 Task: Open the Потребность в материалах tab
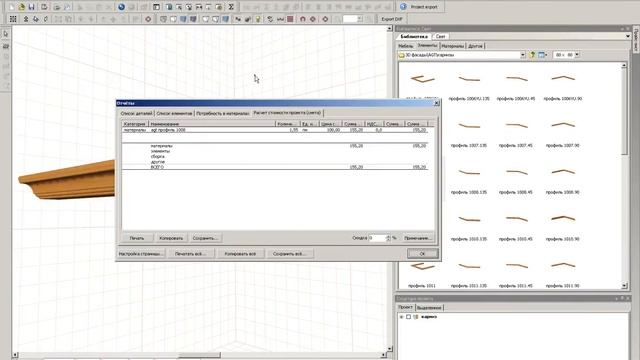(x=222, y=113)
